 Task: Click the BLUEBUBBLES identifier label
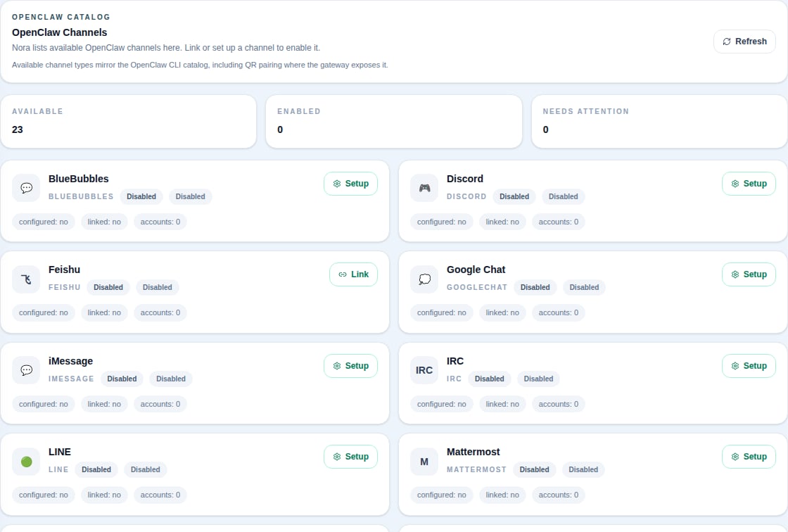(81, 196)
